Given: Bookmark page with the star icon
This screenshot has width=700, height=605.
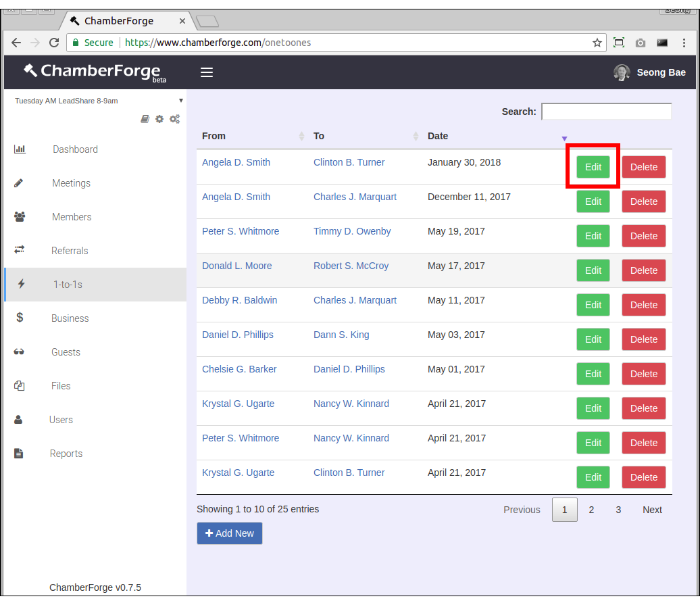Looking at the screenshot, I should coord(597,43).
